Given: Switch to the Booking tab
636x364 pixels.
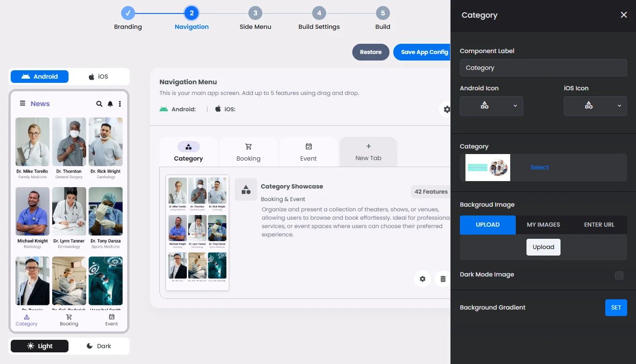Looking at the screenshot, I should click(x=248, y=152).
